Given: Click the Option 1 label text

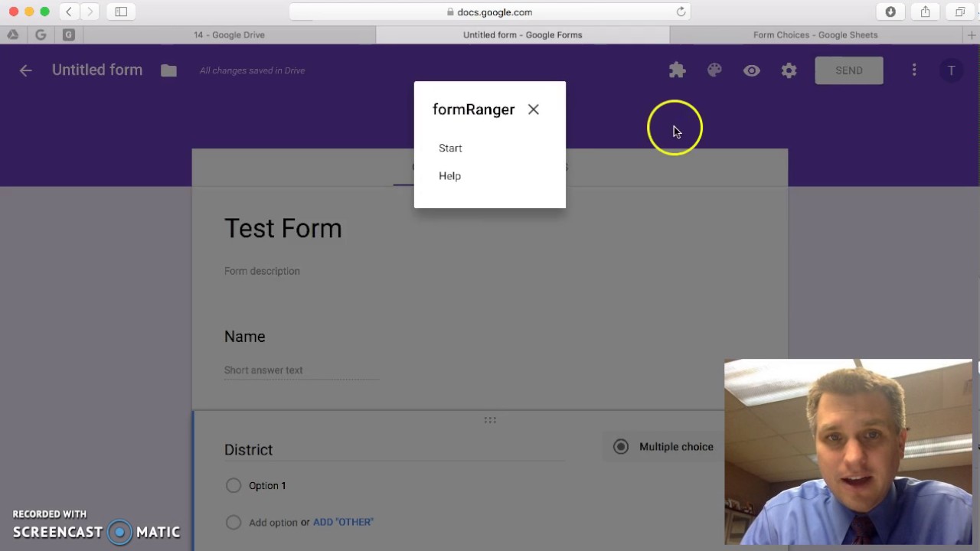Looking at the screenshot, I should 267,485.
